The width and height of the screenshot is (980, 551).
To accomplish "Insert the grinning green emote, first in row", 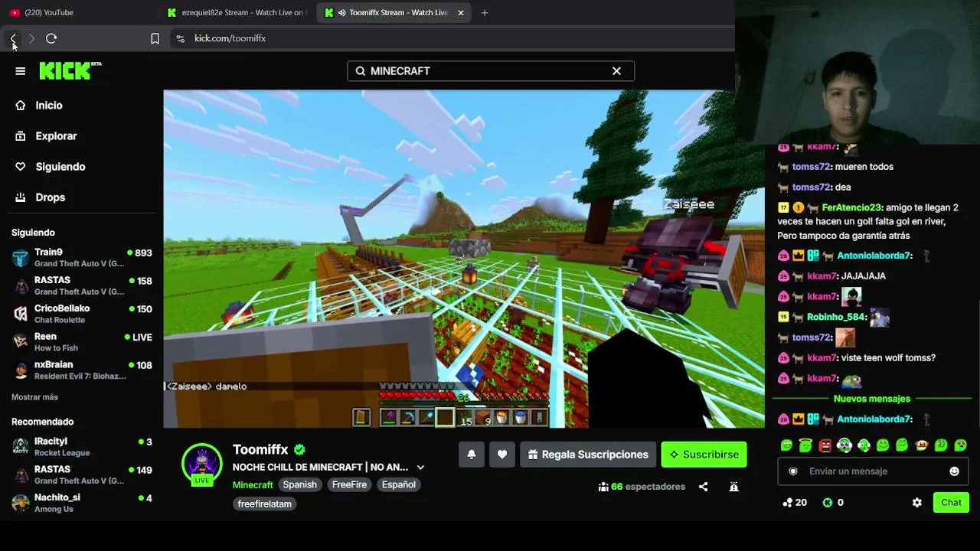I will (x=786, y=445).
